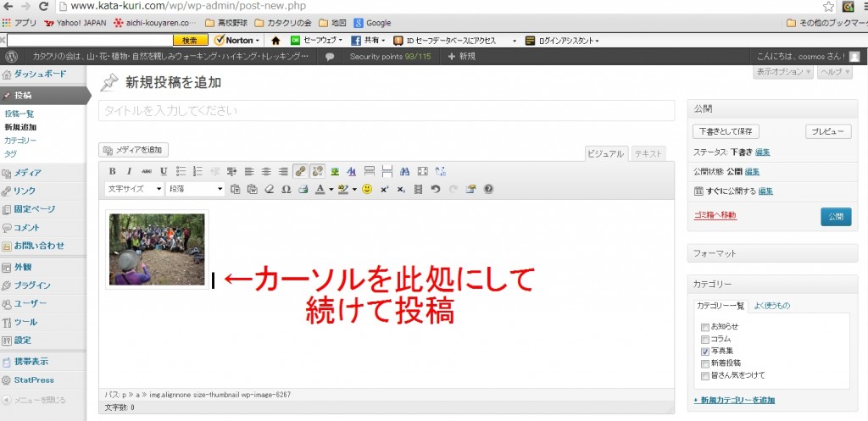Switch to the テキスト editor tab

tap(648, 153)
